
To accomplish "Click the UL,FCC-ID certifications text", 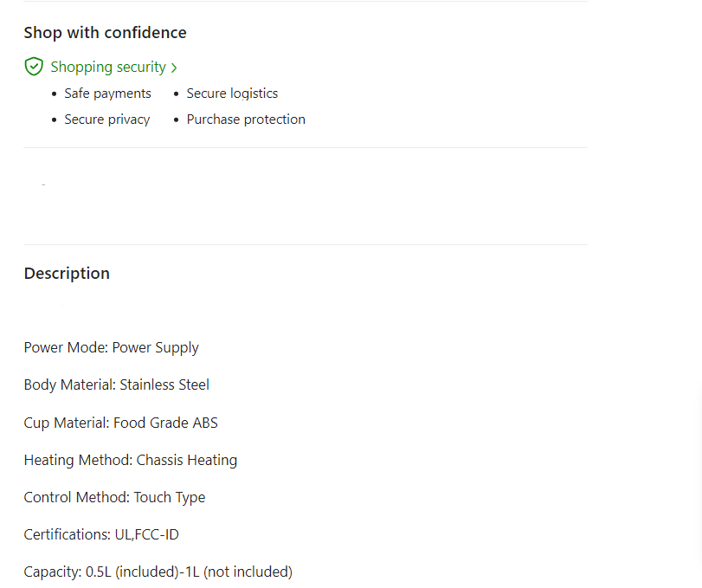I will click(x=146, y=535).
